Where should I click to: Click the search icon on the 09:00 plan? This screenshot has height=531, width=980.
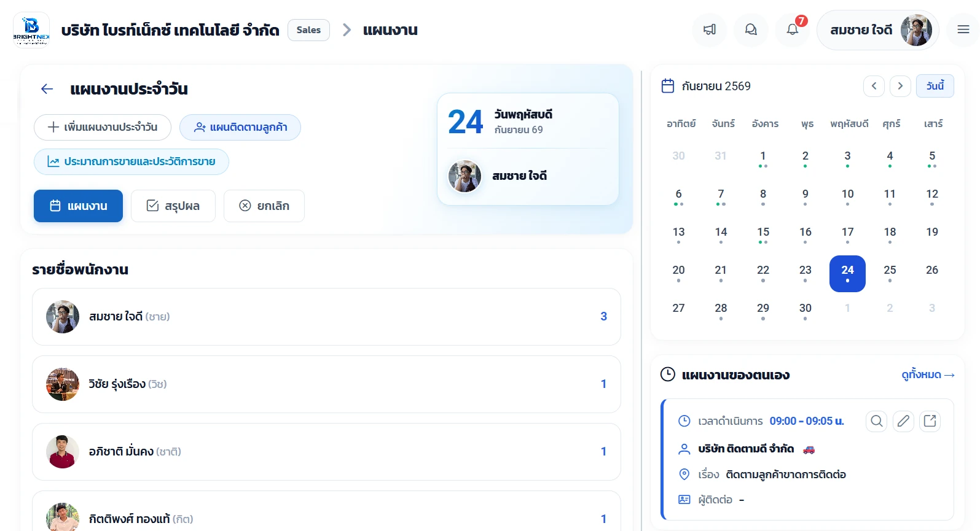[x=877, y=421]
